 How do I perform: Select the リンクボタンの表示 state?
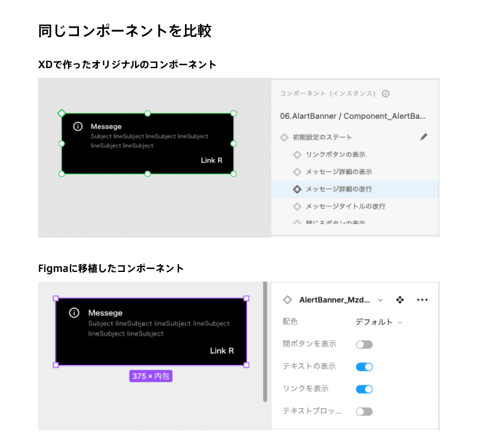tap(336, 154)
